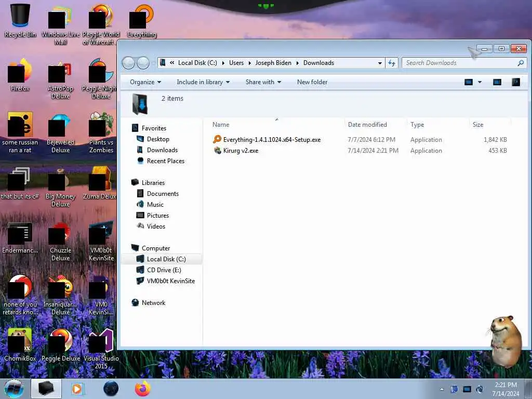The height and width of the screenshot is (399, 532).
Task: Click the dark globe taskbar icon
Action: coord(111,389)
